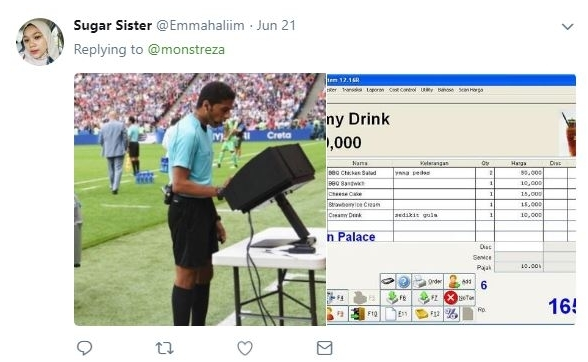The height and width of the screenshot is (362, 588).
Task: Click the Sugar Sister display name
Action: [x=113, y=26]
